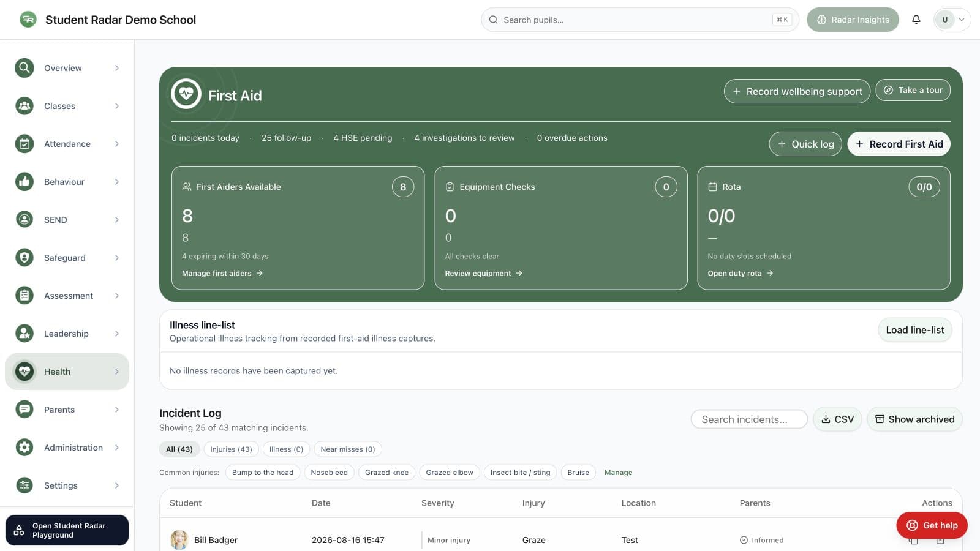Expand the Administration menu chevron
This screenshot has width=980, height=551.
tap(117, 448)
